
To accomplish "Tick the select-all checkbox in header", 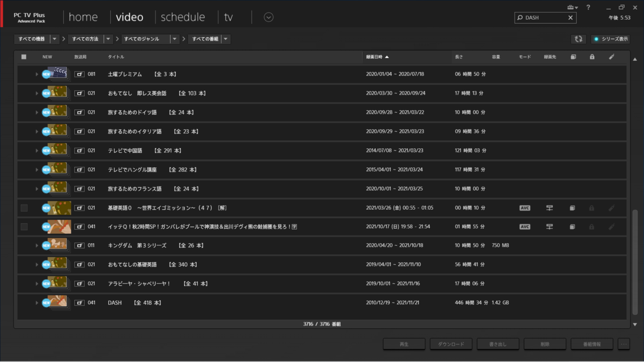I will tap(24, 57).
